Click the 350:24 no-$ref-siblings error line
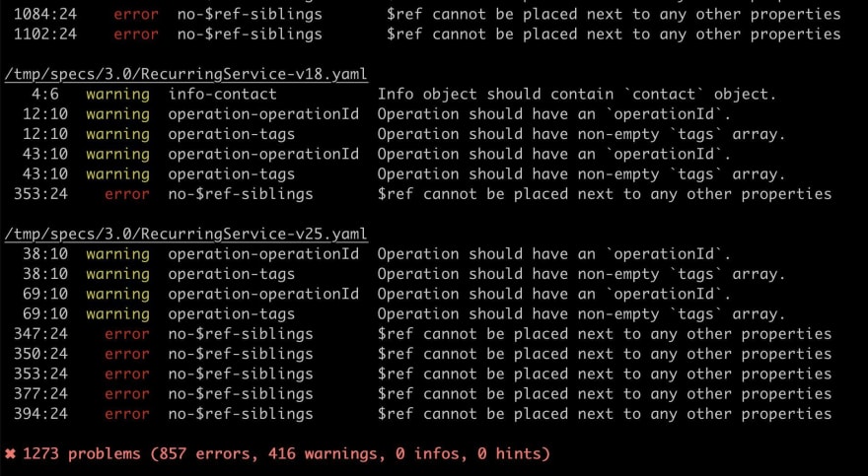868x476 pixels. click(x=422, y=354)
